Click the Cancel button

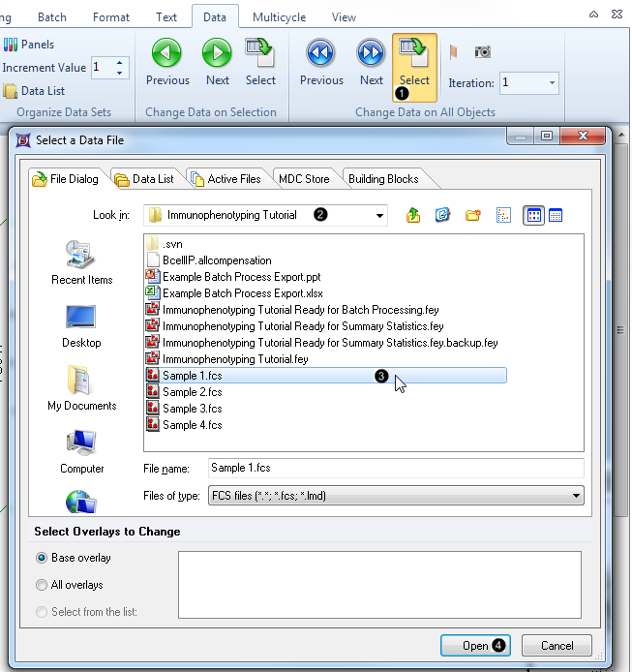[557, 646]
